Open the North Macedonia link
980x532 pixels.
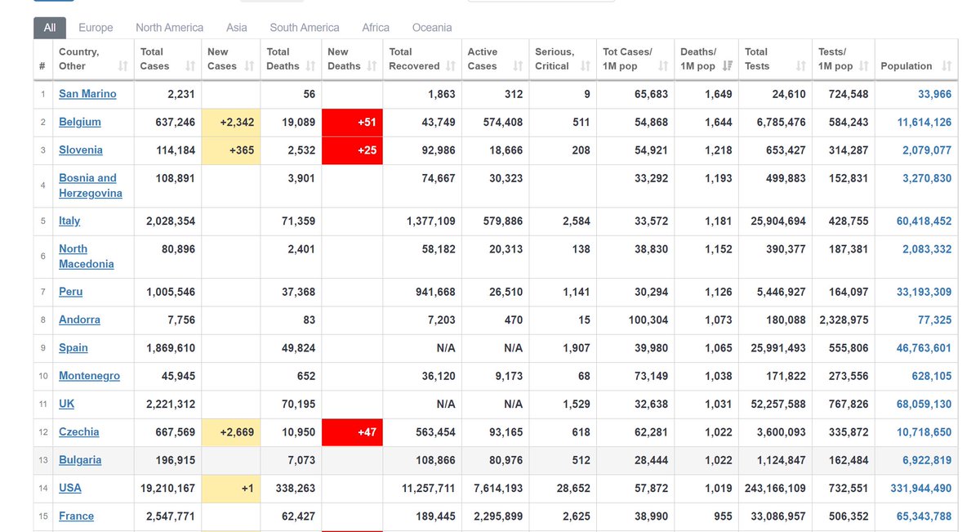(x=87, y=257)
